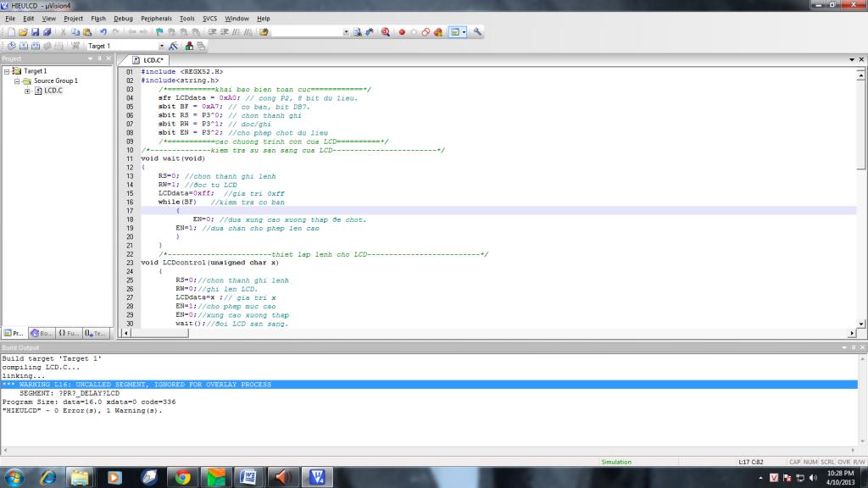Open Target Options with the magic wand icon
The width and height of the screenshot is (868, 488).
[174, 46]
